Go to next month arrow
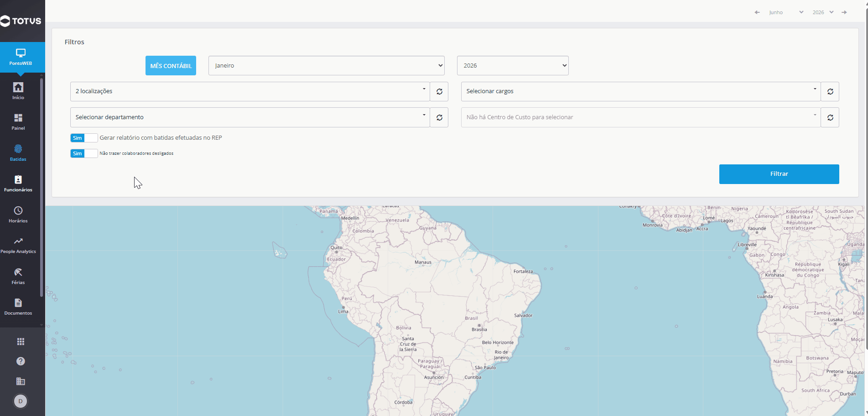Viewport: 868px width, 416px height. [844, 12]
